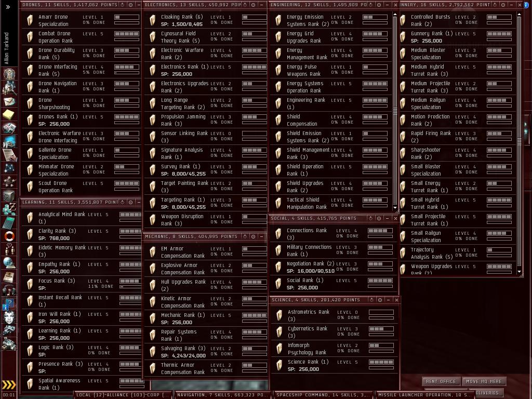The image size is (532, 399).
Task: Open the jukebox headphones icon
Action: pos(9,290)
